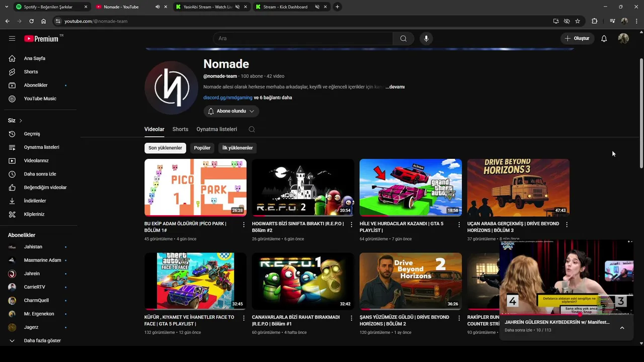Open the account avatar menu
The height and width of the screenshot is (362, 644).
tap(623, 39)
